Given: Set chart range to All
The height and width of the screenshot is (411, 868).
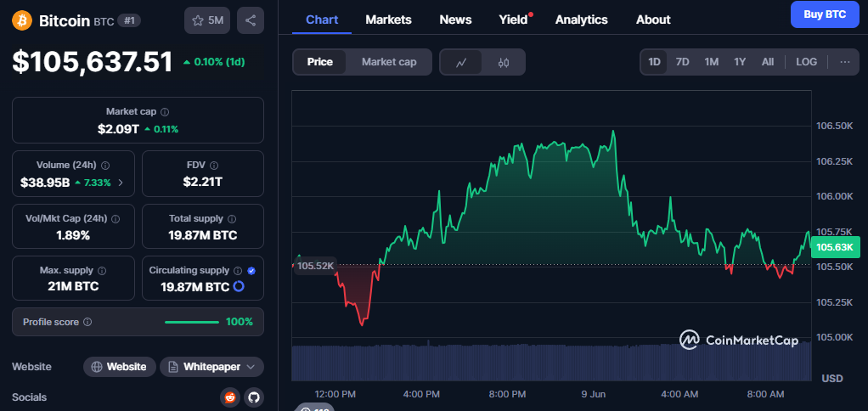Looking at the screenshot, I should (x=768, y=62).
